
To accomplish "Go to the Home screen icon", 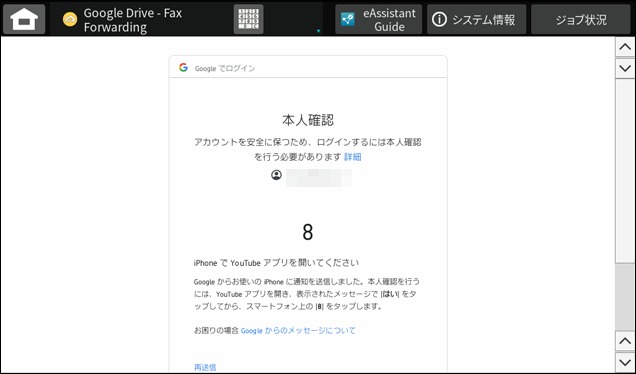I will coord(24,19).
